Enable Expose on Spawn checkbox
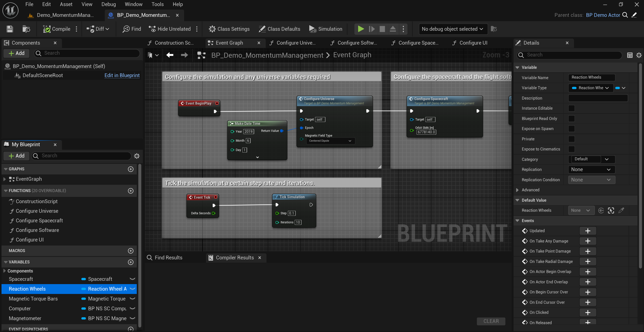This screenshot has height=332, width=644. tap(571, 129)
